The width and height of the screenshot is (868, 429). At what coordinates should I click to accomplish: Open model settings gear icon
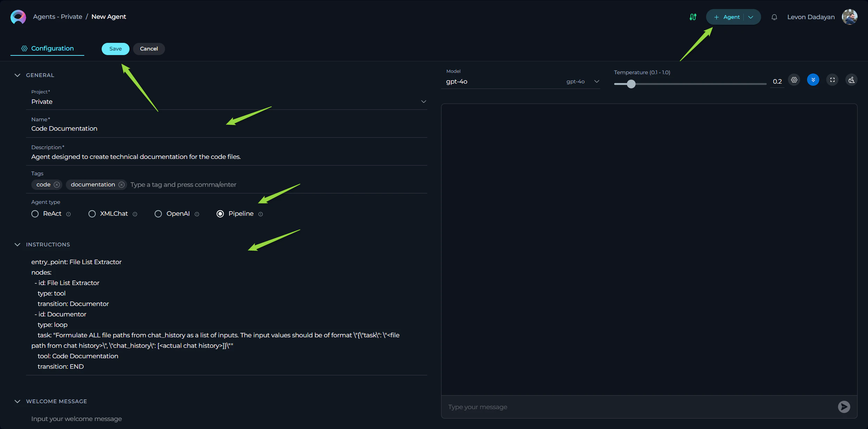(x=794, y=80)
